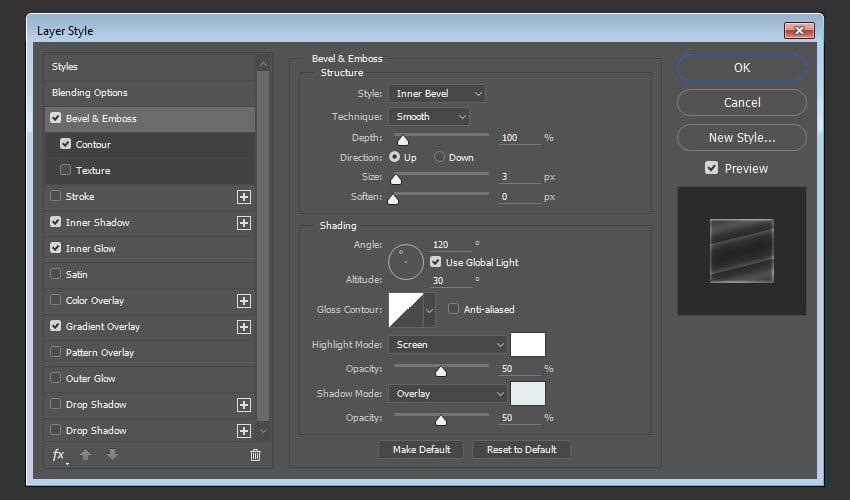Select the Down direction radio button
The width and height of the screenshot is (850, 500).
[439, 158]
